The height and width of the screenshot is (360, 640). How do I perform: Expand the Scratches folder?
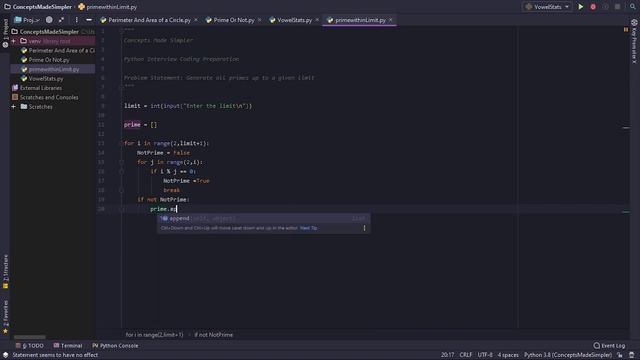point(13,107)
